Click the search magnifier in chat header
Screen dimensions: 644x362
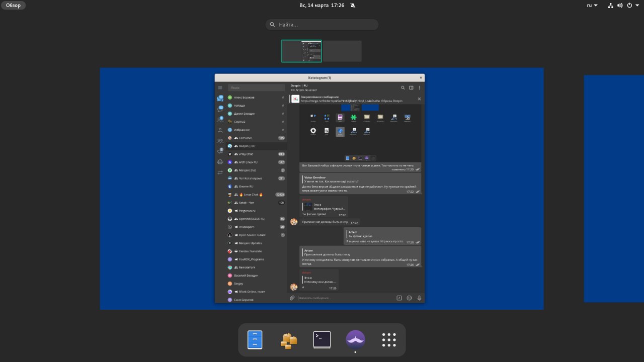(x=403, y=87)
